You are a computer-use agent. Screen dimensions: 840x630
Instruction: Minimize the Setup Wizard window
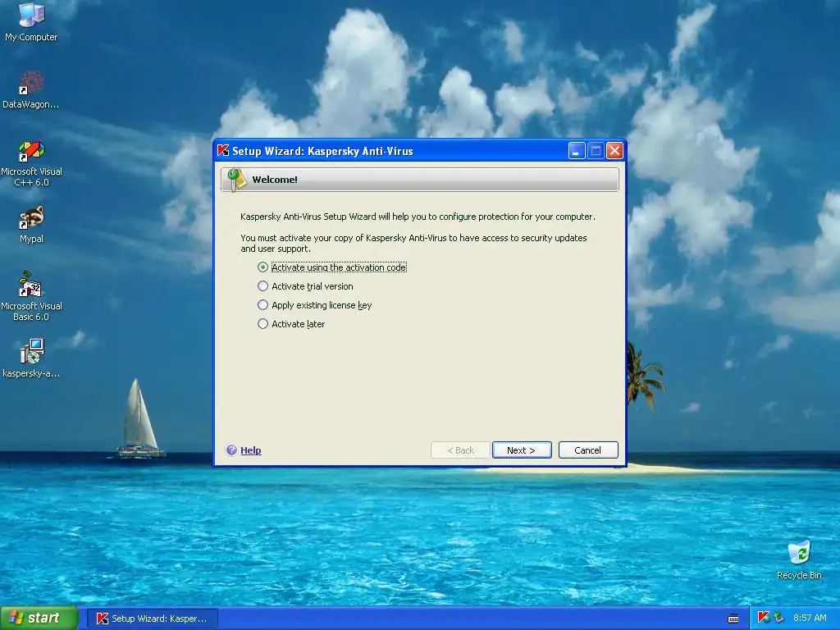[577, 151]
